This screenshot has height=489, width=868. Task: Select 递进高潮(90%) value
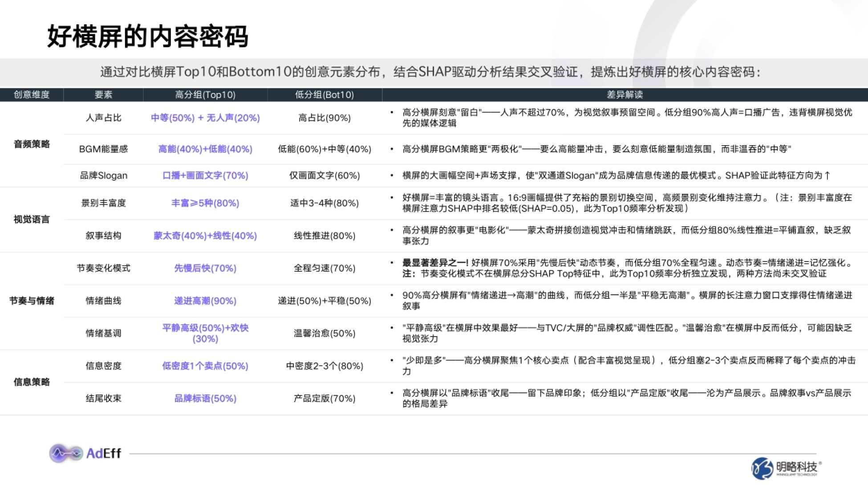205,301
